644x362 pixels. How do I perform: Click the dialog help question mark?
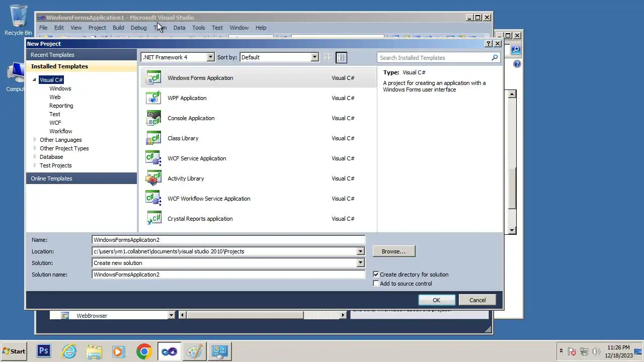488,44
